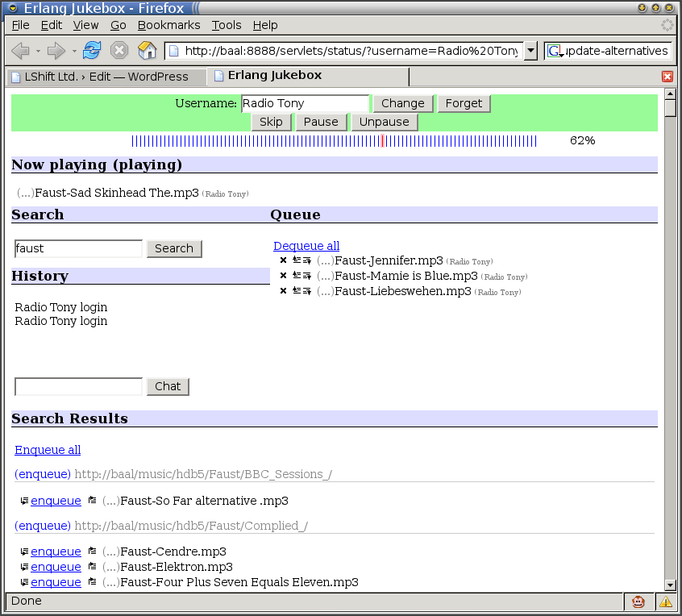Click icon between enqueue link and Faust-Elektron.mp3
Image resolution: width=682 pixels, height=616 pixels.
pos(93,567)
